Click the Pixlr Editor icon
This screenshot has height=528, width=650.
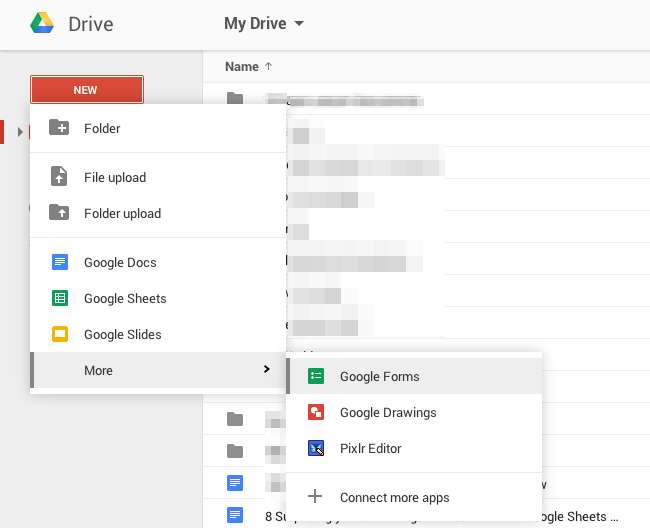pos(315,448)
